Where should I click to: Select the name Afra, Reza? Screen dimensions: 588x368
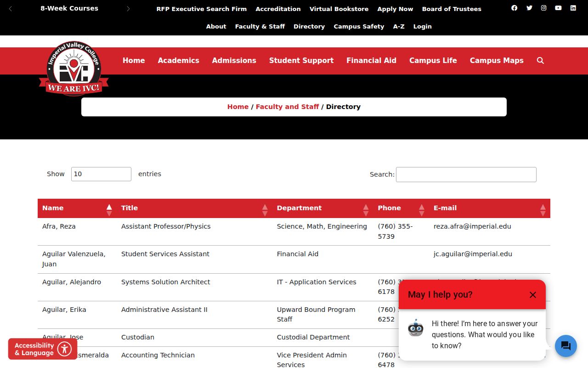click(59, 226)
